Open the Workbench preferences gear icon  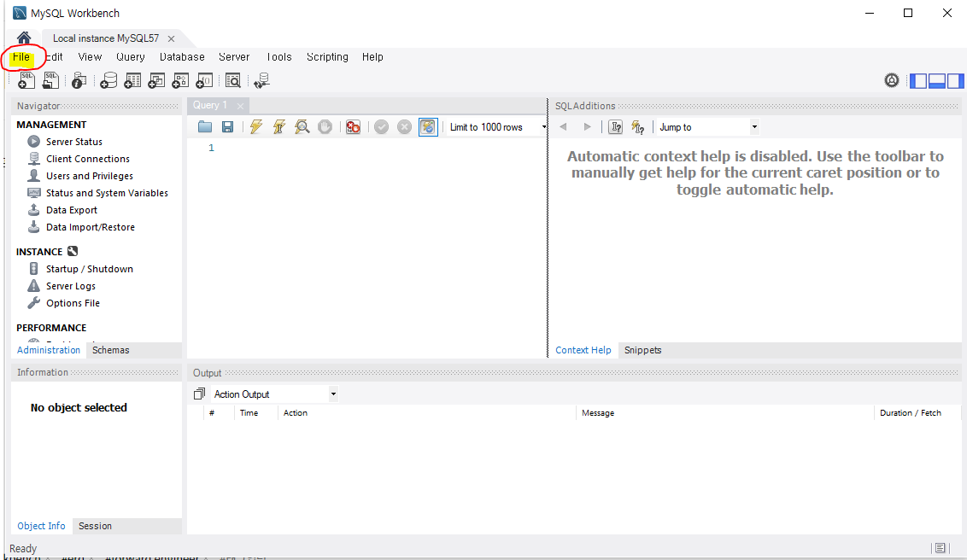pyautogui.click(x=891, y=80)
